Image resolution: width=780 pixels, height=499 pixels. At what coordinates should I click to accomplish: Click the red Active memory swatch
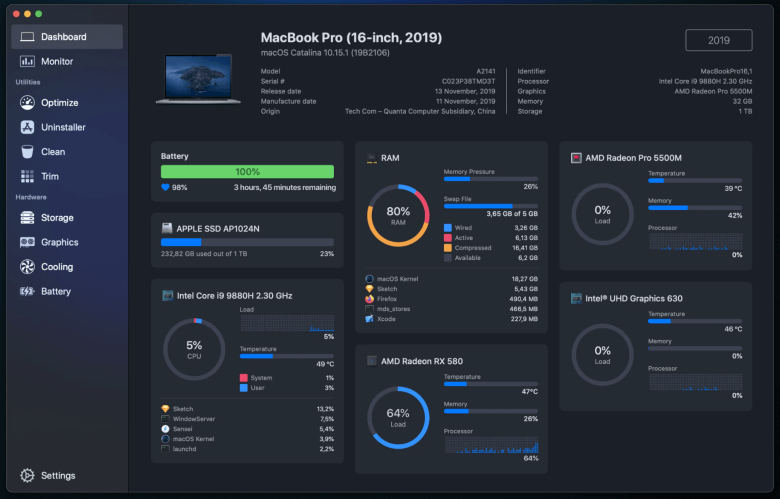pos(448,238)
